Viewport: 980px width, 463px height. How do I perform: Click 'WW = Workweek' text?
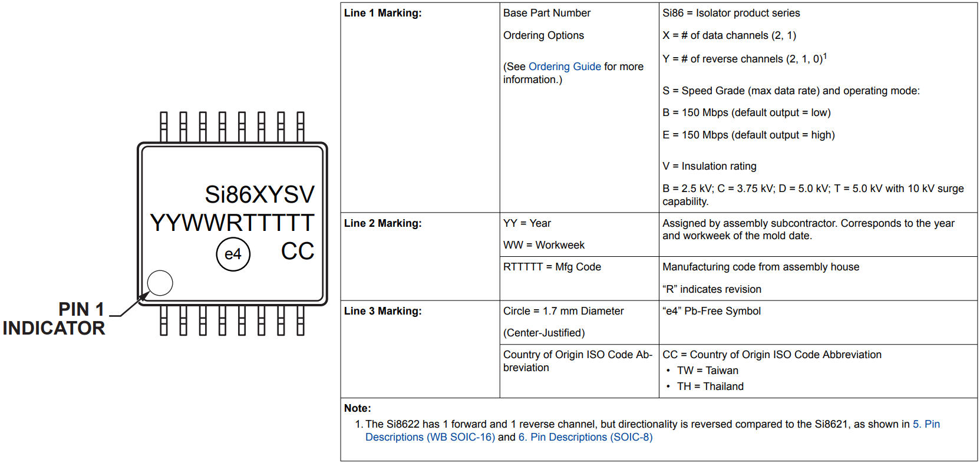click(544, 245)
